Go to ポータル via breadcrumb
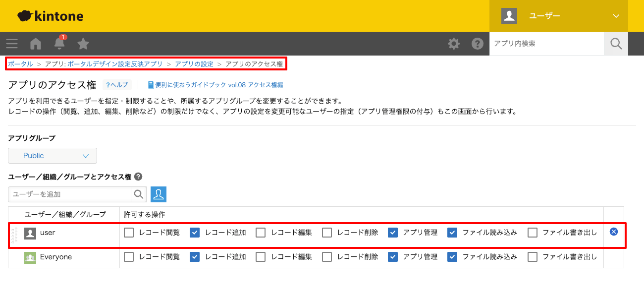This screenshot has height=301, width=644. [20, 63]
